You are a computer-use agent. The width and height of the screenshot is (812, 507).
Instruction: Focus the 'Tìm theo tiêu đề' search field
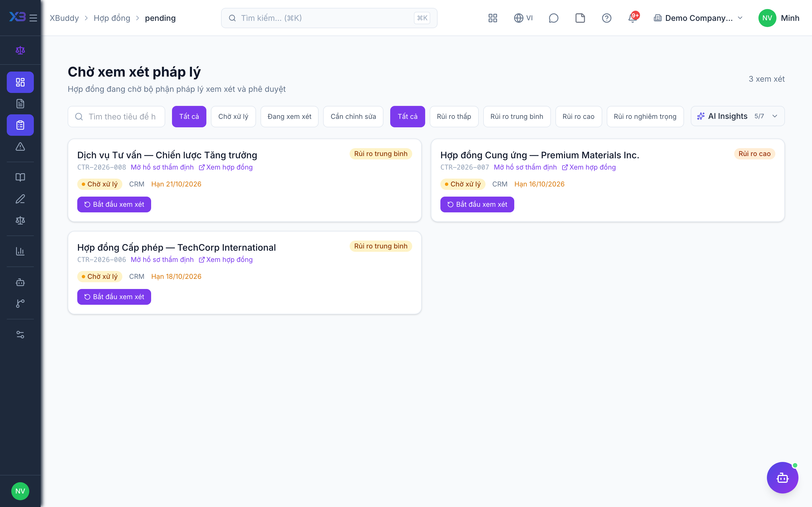pos(116,116)
